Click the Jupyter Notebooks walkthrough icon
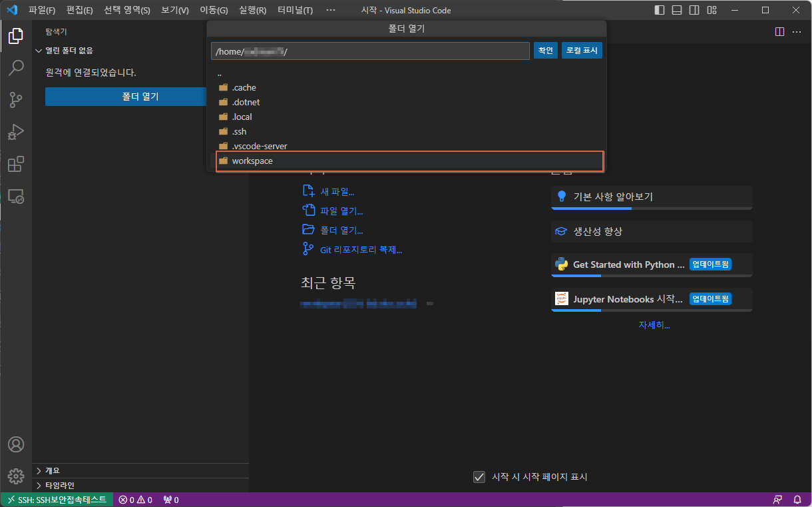The width and height of the screenshot is (812, 507). pos(561,298)
